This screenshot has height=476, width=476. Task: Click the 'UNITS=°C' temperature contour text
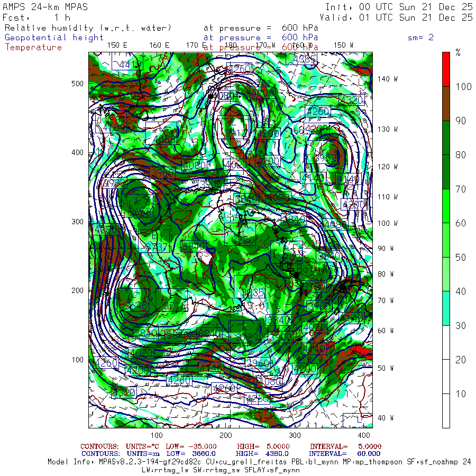(x=142, y=446)
